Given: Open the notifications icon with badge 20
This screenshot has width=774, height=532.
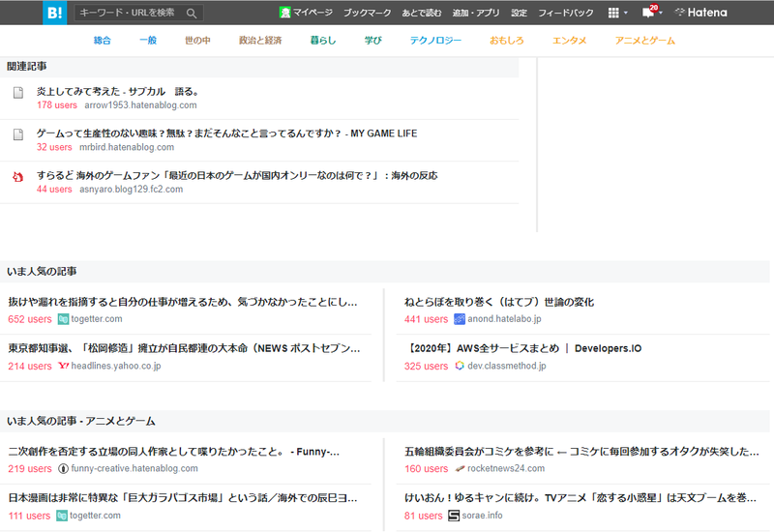Looking at the screenshot, I should pos(648,12).
